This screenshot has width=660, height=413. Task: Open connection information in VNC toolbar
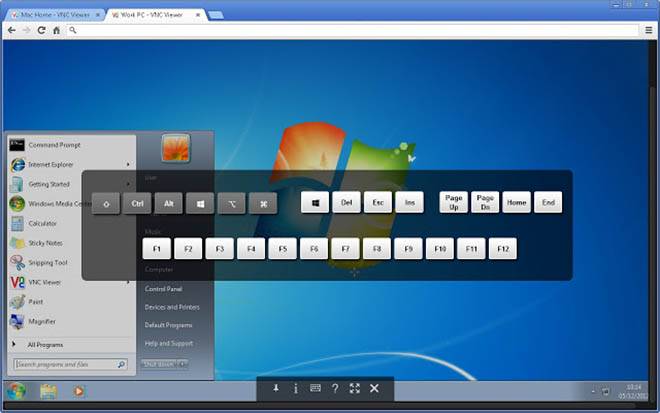point(296,388)
